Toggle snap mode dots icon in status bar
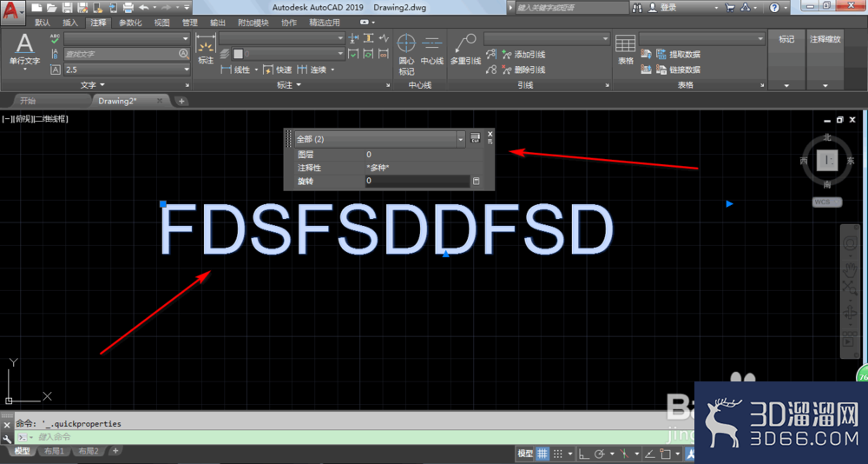868x464 pixels. 558,454
